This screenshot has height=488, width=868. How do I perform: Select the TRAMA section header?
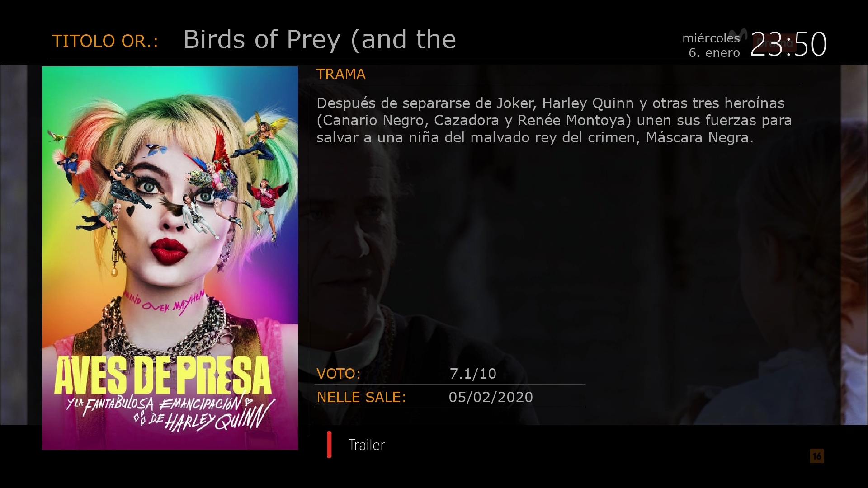(x=341, y=74)
